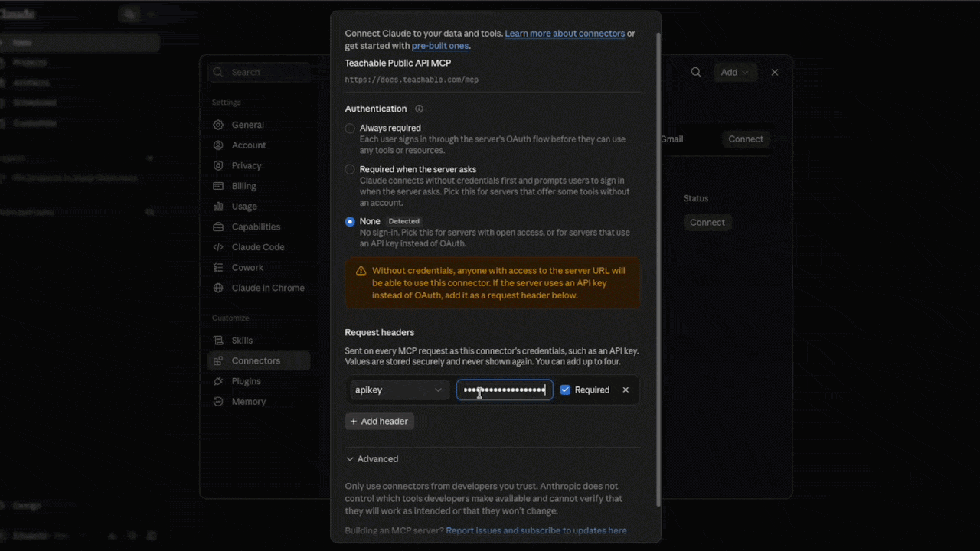Click into the masked API key value field
The height and width of the screenshot is (551, 980).
[x=505, y=390]
